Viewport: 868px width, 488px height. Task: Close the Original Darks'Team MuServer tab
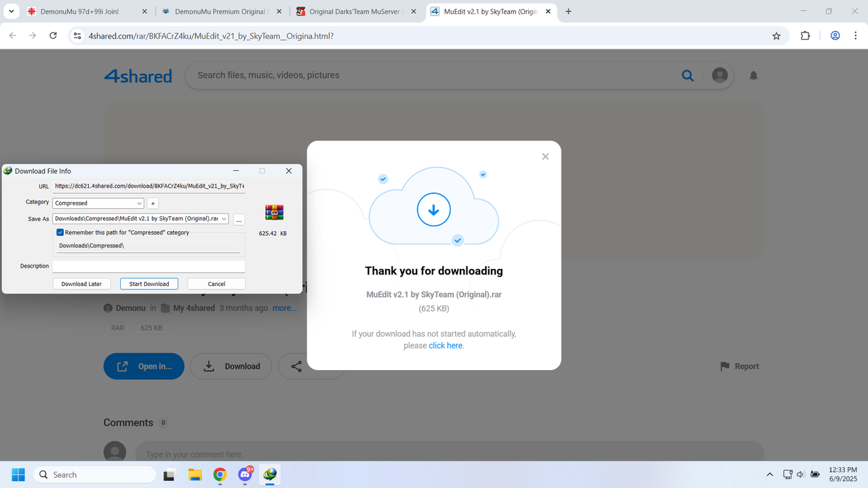(414, 12)
